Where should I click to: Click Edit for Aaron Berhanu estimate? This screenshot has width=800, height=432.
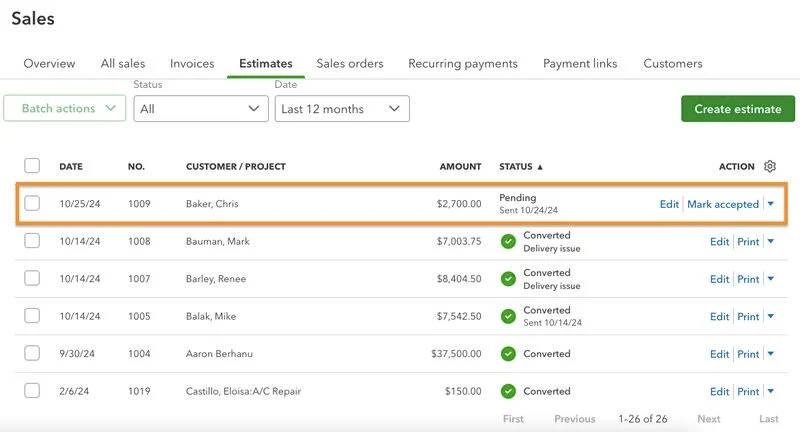[719, 354]
